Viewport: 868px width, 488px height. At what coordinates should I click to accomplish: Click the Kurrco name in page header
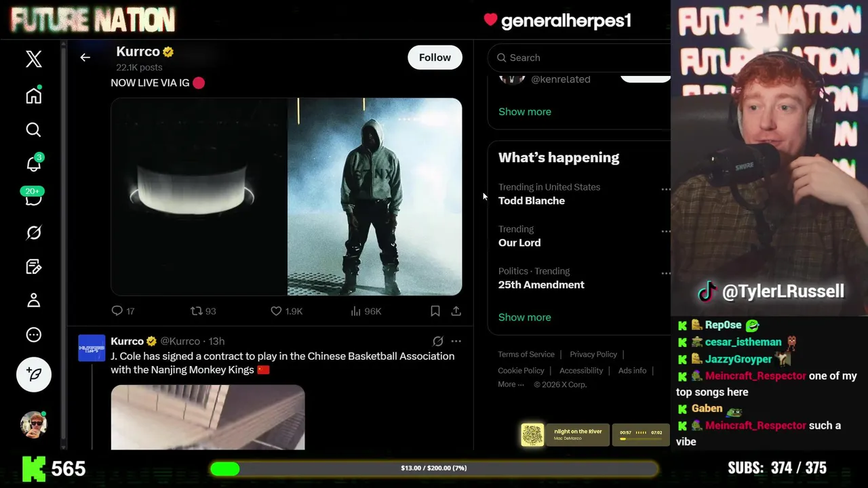[x=138, y=52]
